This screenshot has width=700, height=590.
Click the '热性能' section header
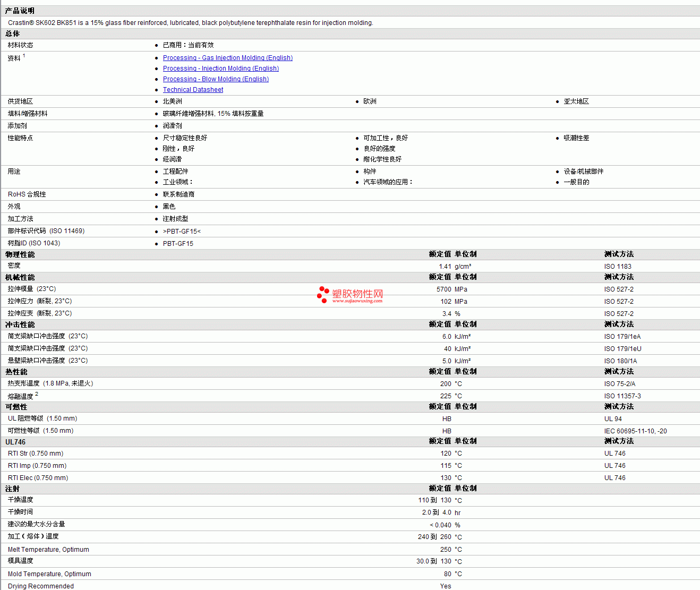[16, 372]
